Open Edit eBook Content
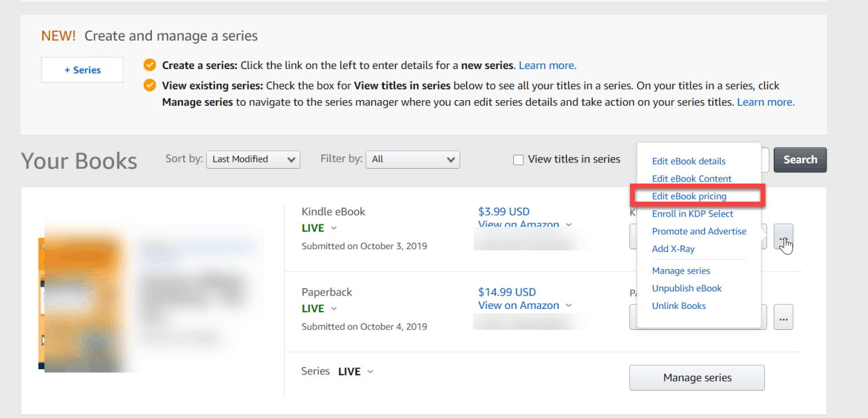The height and width of the screenshot is (418, 868). 692,178
